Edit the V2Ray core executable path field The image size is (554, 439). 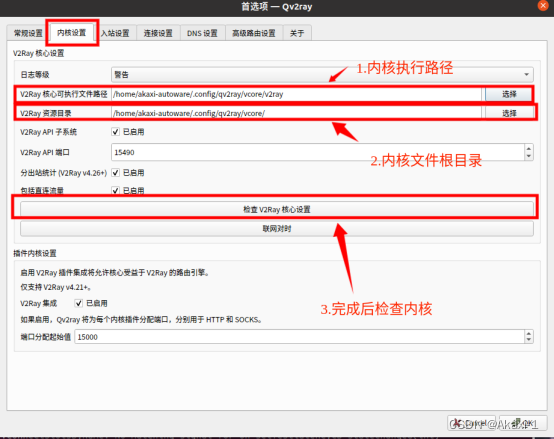(x=296, y=94)
